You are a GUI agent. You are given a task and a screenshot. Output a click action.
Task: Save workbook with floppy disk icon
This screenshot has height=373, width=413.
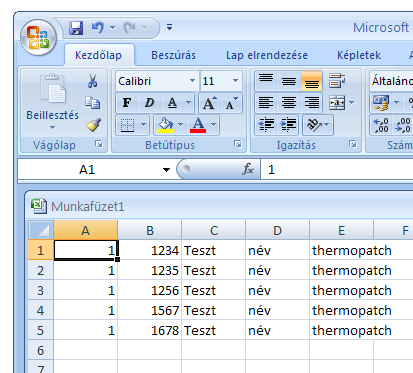(x=76, y=28)
